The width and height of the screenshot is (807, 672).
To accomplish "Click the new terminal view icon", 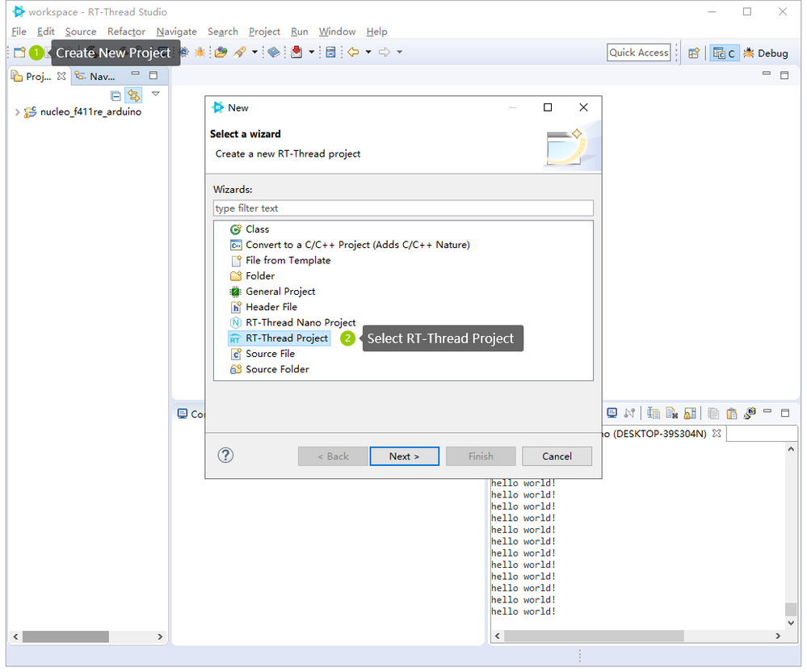I will (750, 414).
